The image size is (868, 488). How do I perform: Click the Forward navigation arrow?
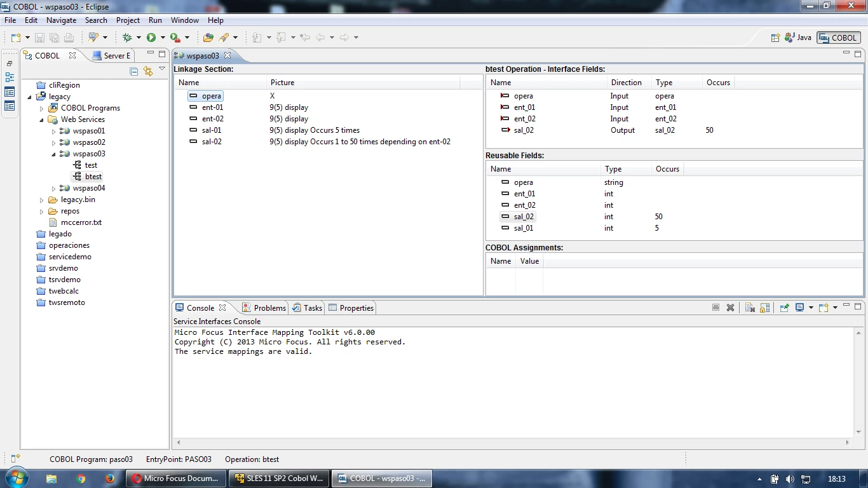pyautogui.click(x=344, y=37)
